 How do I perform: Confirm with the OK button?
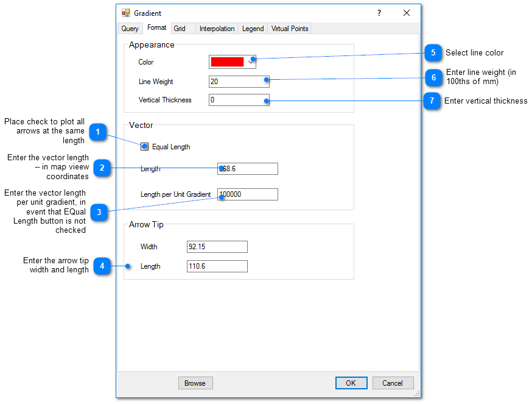click(351, 383)
